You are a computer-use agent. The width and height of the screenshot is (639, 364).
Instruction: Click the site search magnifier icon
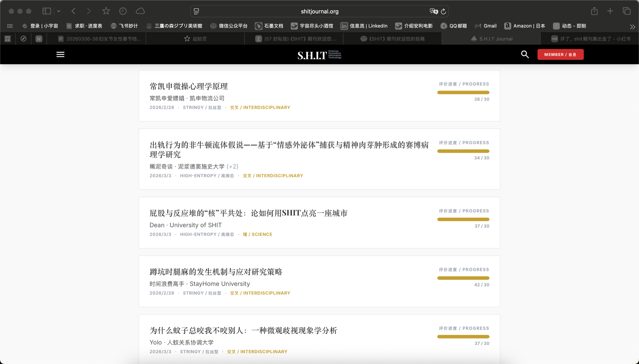[525, 54]
